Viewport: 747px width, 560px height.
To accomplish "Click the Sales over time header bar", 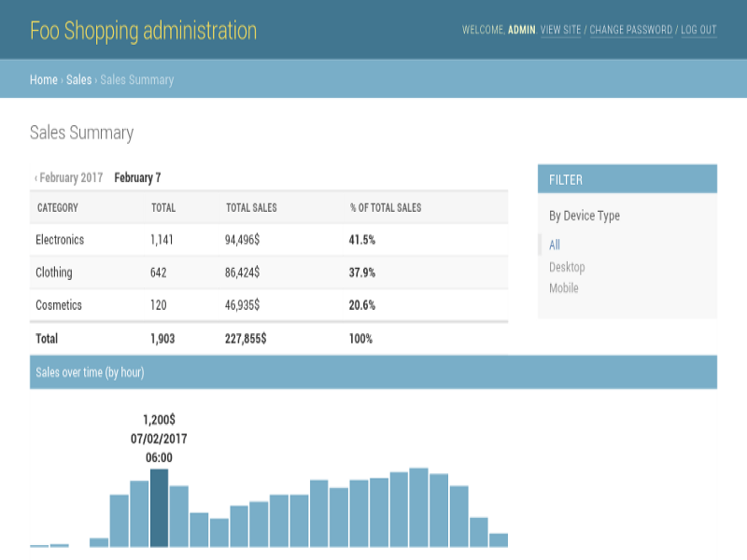I will point(373,372).
